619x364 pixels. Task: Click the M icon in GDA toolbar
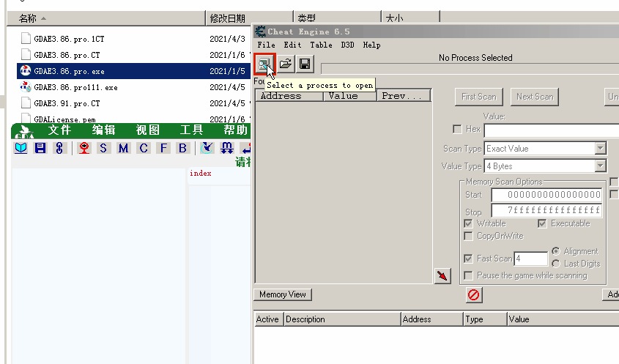click(123, 149)
